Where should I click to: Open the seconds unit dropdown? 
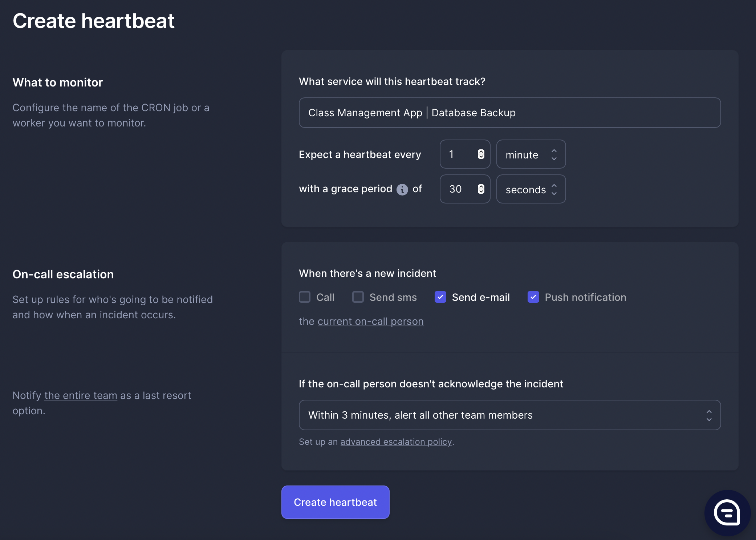(531, 189)
